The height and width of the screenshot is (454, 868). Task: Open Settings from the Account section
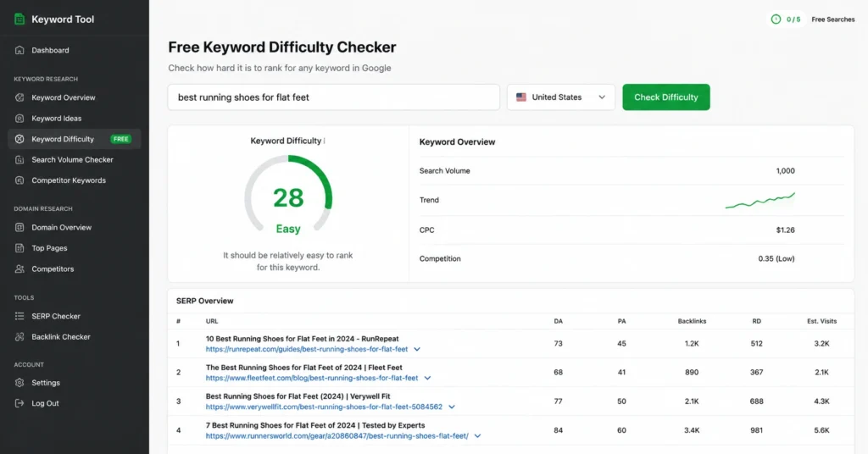75,383
